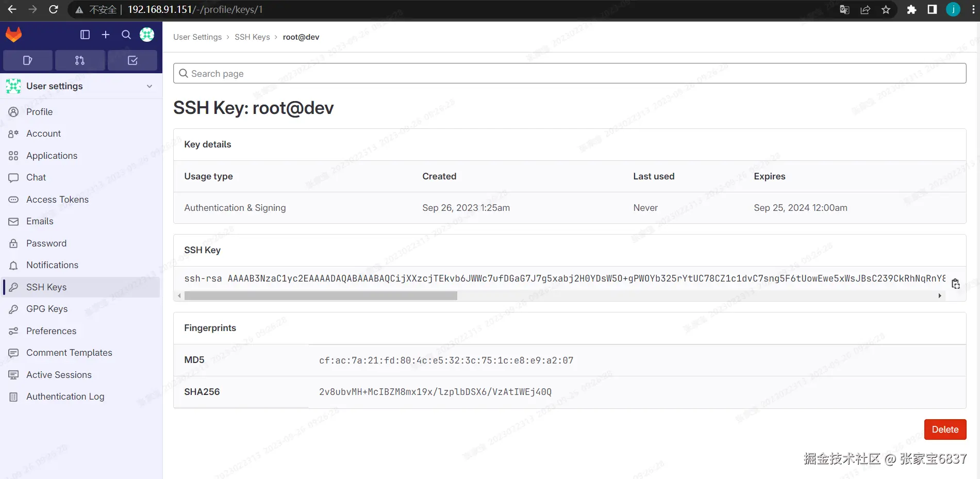Screen dimensions: 980x479
Task: Click root@dev breadcrumb item
Action: (x=301, y=37)
